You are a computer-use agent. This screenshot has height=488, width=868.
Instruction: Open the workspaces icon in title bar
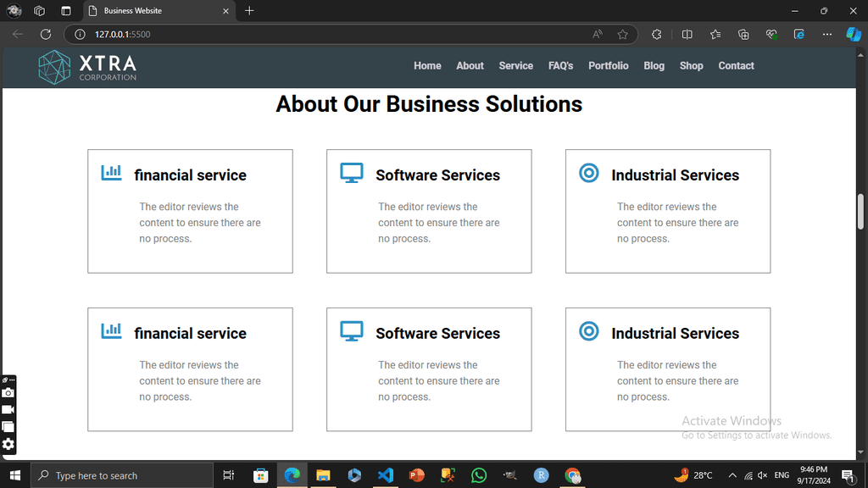pos(39,11)
